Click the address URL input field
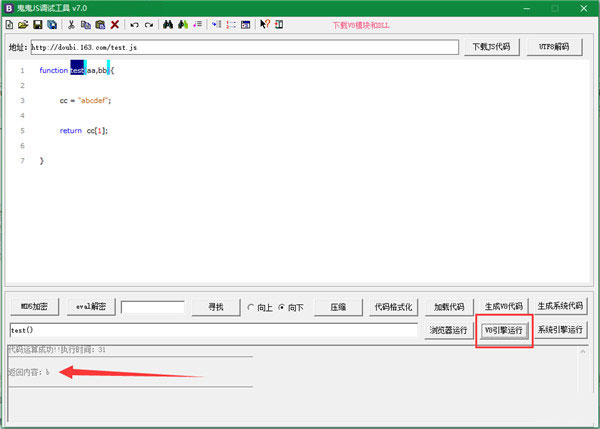The height and width of the screenshot is (429, 600). coord(245,47)
